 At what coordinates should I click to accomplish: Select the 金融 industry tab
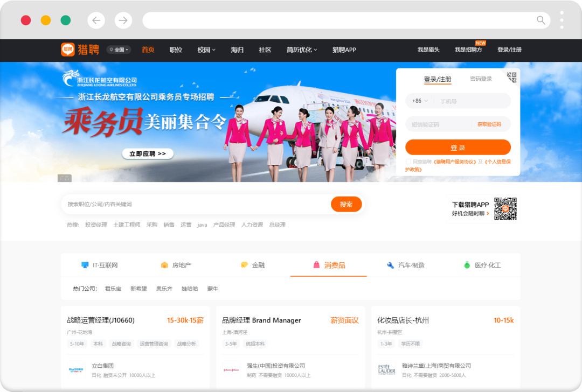pyautogui.click(x=252, y=265)
